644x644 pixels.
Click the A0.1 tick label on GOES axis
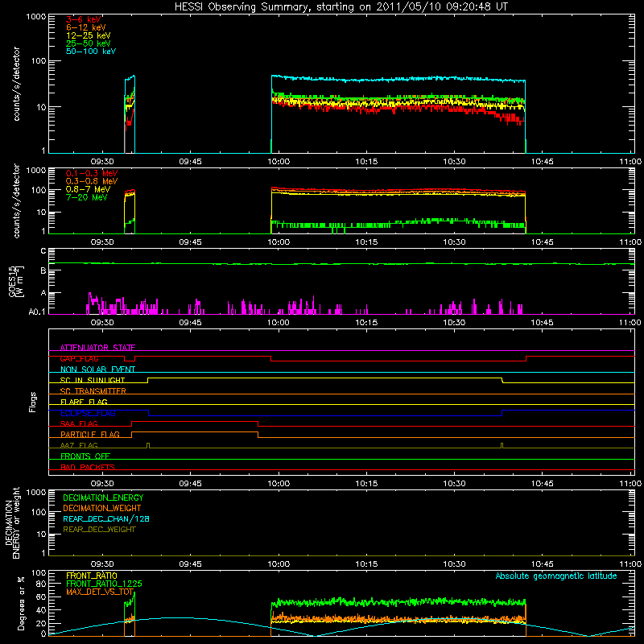point(37,312)
